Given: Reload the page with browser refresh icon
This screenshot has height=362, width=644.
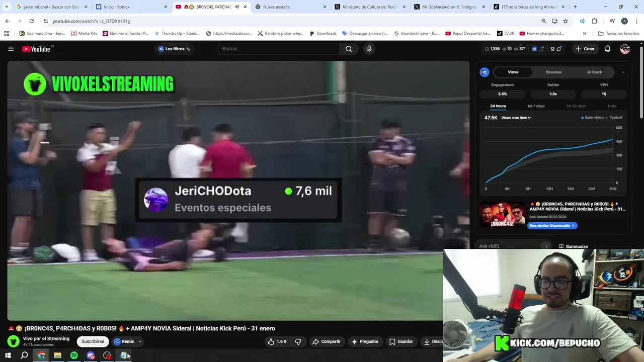Looking at the screenshot, I should 31,21.
